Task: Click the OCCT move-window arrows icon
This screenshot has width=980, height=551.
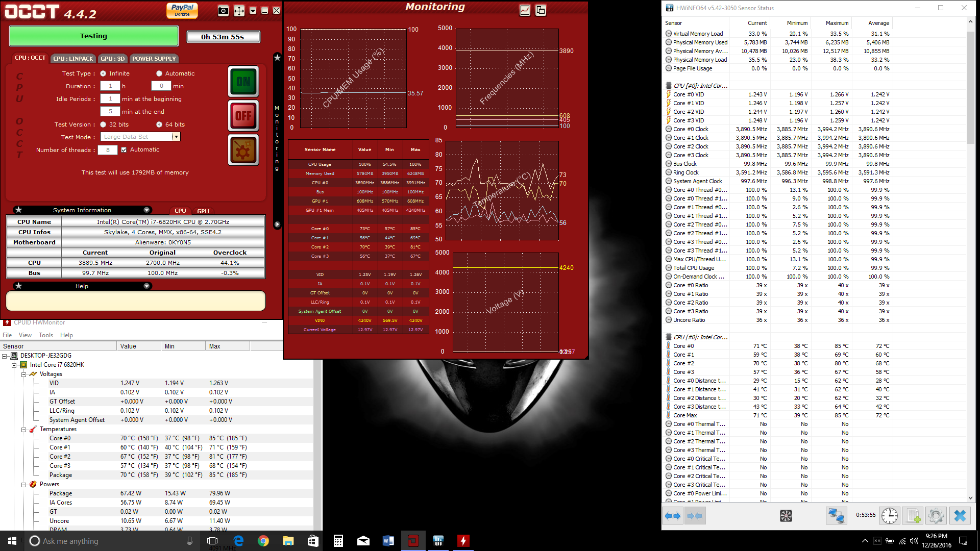Action: [x=239, y=11]
